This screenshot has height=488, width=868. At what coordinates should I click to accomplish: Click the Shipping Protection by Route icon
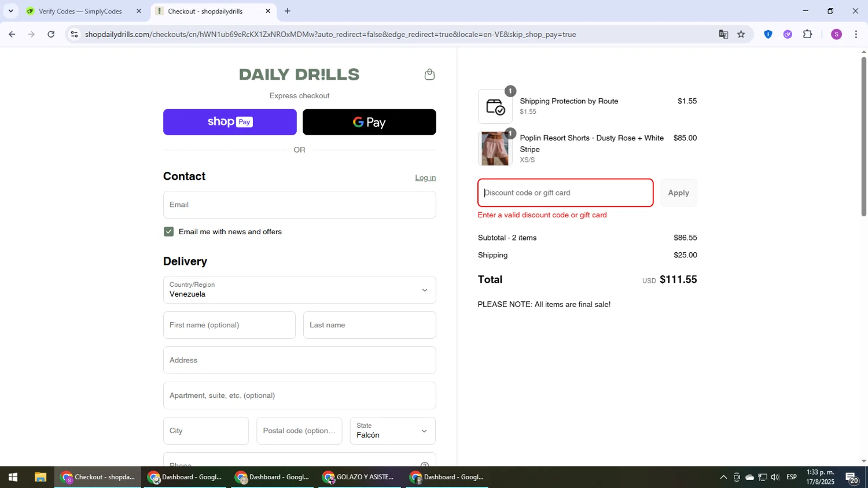click(495, 106)
